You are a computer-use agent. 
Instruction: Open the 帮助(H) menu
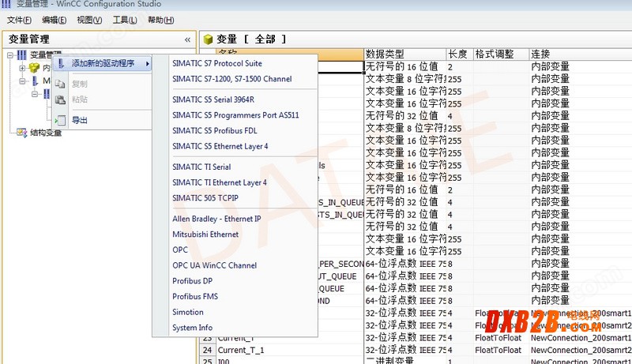tap(161, 20)
